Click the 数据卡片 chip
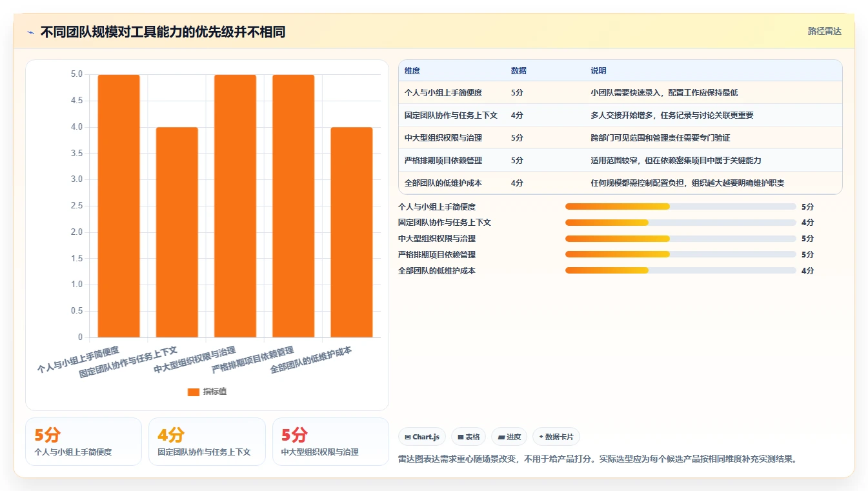The width and height of the screenshot is (868, 491). pos(556,437)
